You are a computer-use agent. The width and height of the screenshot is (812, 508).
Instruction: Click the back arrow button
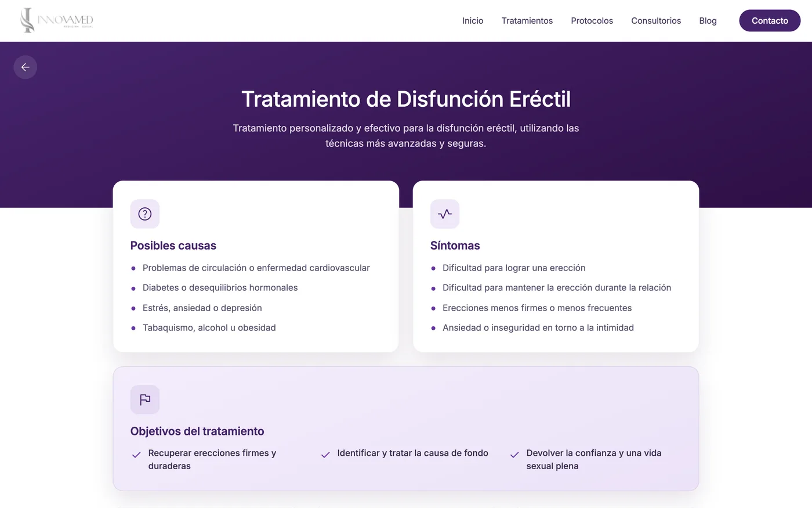(x=26, y=67)
